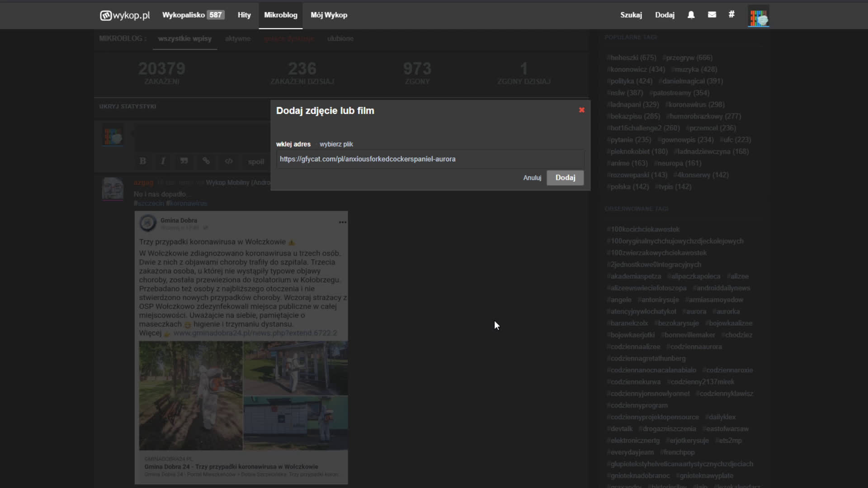
Task: Select the wklej adres tab
Action: 293,144
